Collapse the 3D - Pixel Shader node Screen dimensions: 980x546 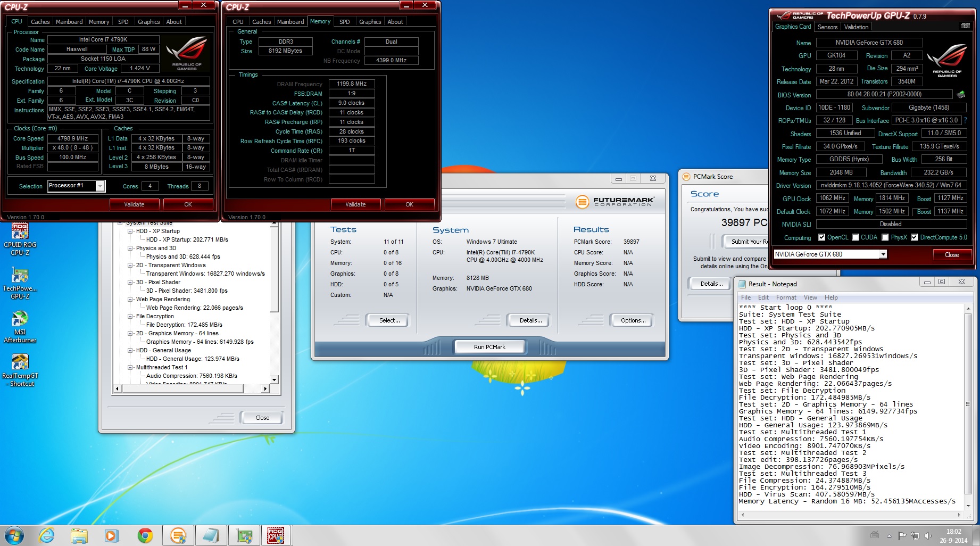130,282
